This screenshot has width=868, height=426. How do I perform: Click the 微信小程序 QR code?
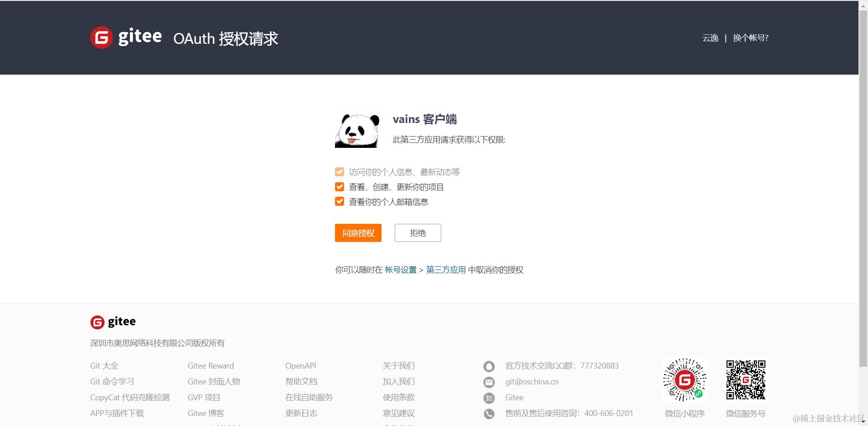(x=684, y=379)
